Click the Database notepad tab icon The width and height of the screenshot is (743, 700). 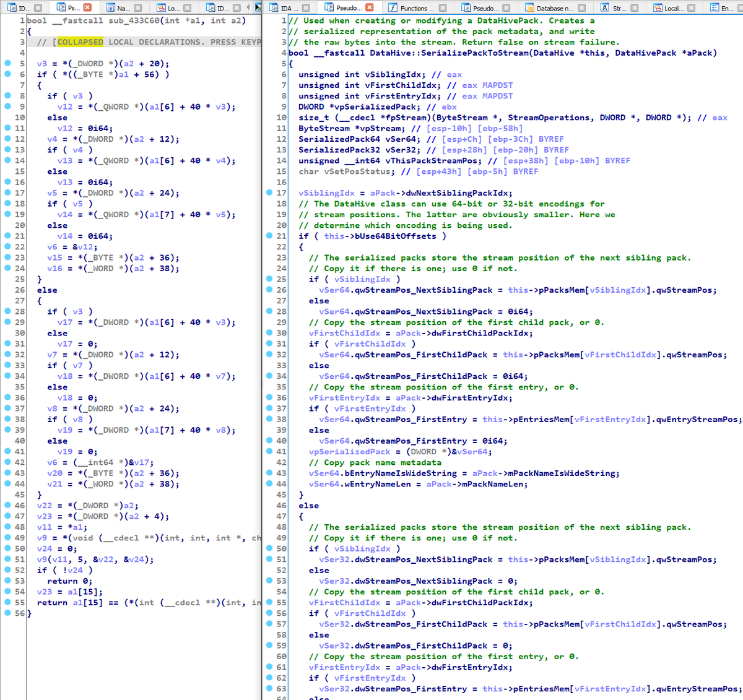530,8
